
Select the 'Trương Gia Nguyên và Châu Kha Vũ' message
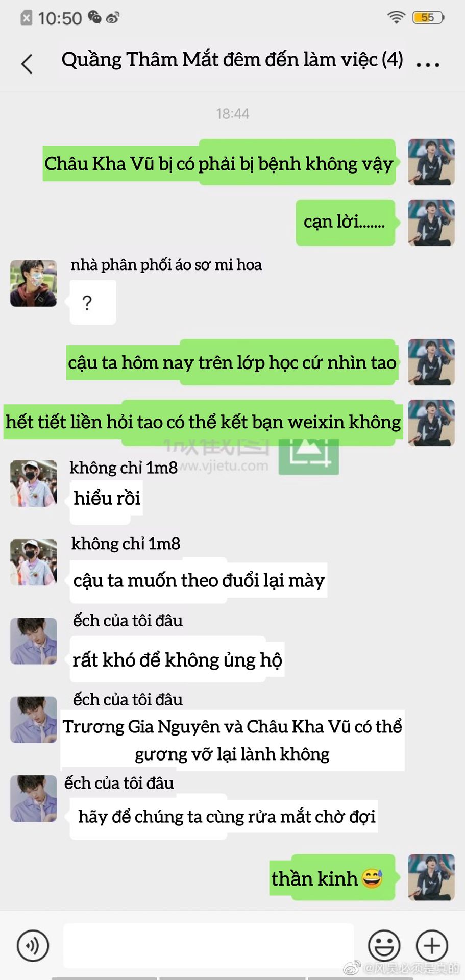click(x=233, y=740)
